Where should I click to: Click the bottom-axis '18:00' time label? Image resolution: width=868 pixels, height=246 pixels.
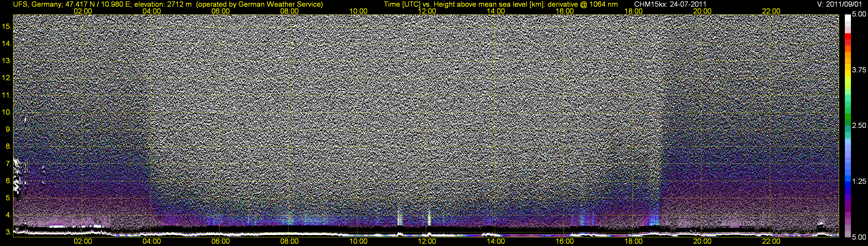[633, 241]
